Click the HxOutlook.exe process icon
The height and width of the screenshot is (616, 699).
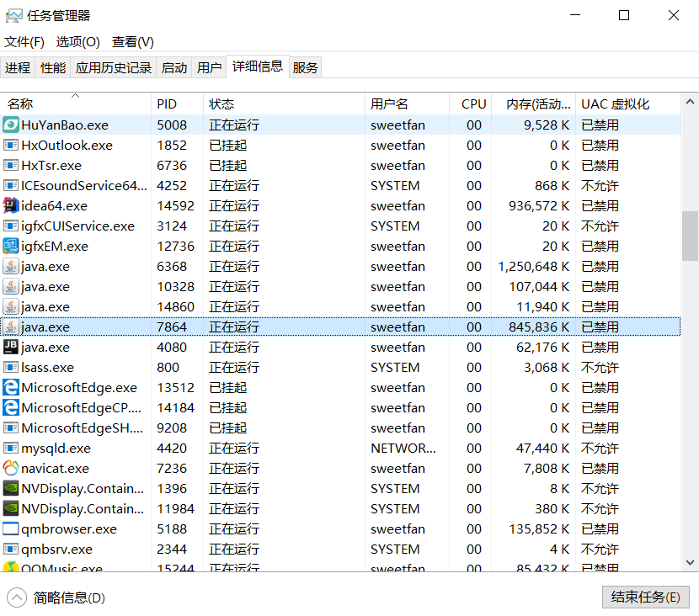pos(11,146)
